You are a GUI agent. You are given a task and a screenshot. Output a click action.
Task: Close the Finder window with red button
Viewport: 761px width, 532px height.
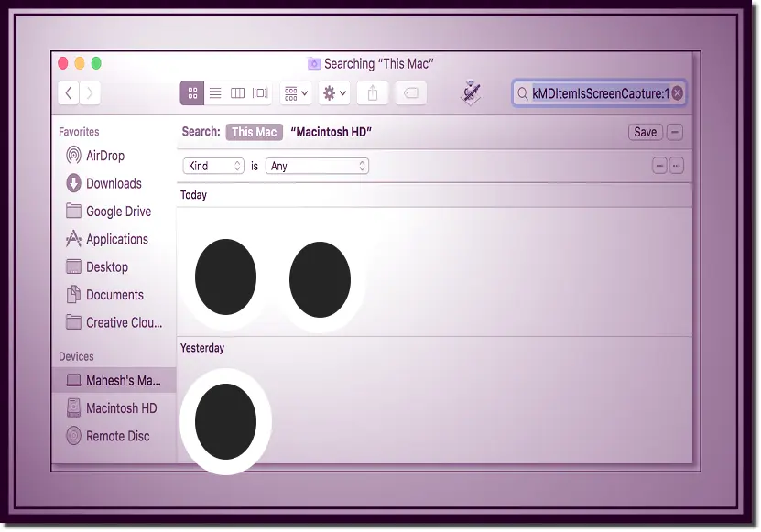[x=63, y=63]
